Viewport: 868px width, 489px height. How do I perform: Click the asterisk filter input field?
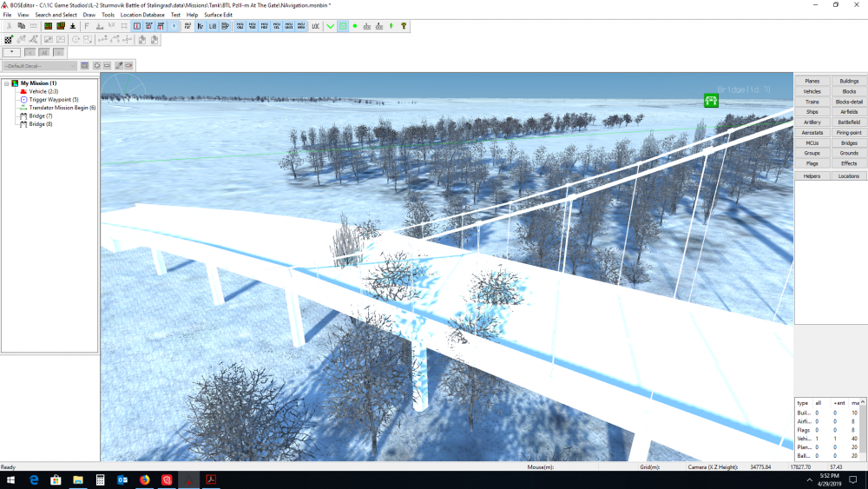[x=11, y=53]
